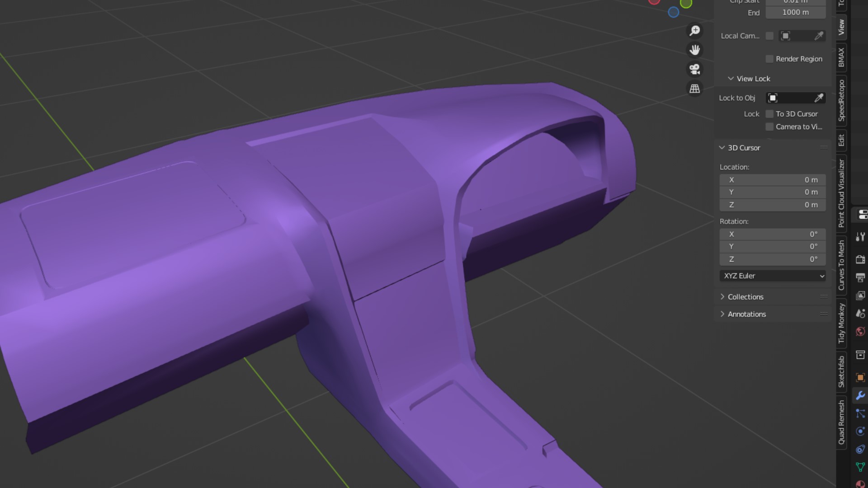Click the pan view hand icon
Screen dimensions: 868x488
point(695,50)
